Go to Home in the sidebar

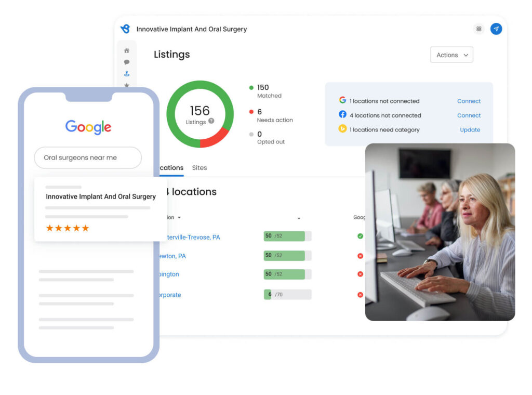pos(127,50)
